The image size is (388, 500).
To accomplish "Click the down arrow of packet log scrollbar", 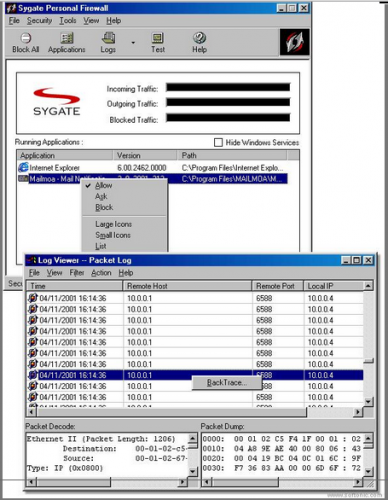I will tap(368, 402).
